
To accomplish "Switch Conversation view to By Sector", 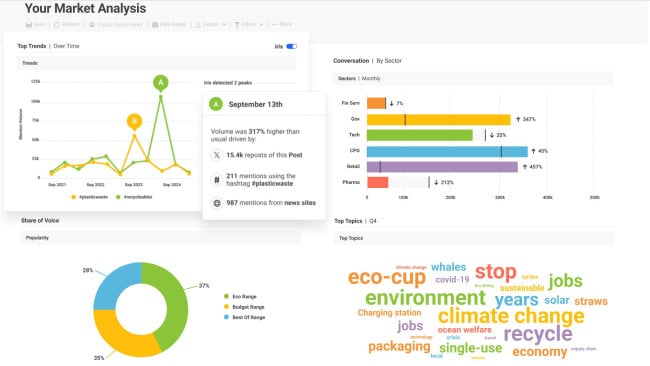I will [389, 61].
